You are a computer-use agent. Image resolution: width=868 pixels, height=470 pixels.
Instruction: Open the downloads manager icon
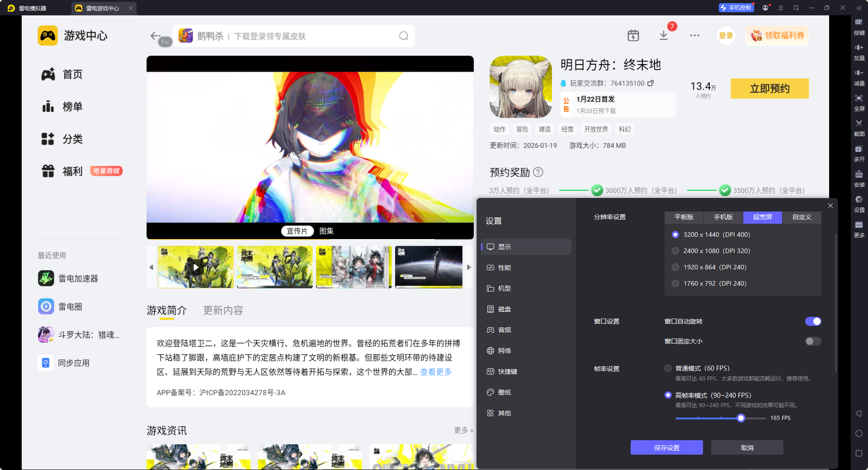[x=664, y=35]
